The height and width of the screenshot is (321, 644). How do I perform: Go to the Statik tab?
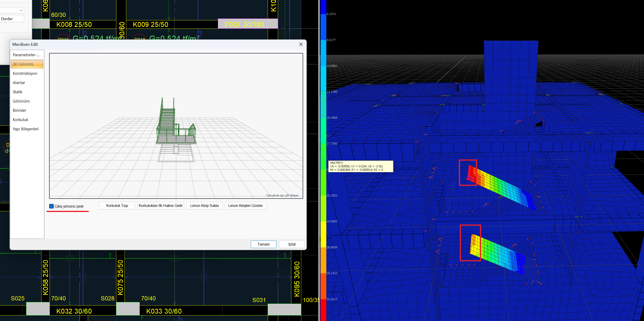point(27,92)
